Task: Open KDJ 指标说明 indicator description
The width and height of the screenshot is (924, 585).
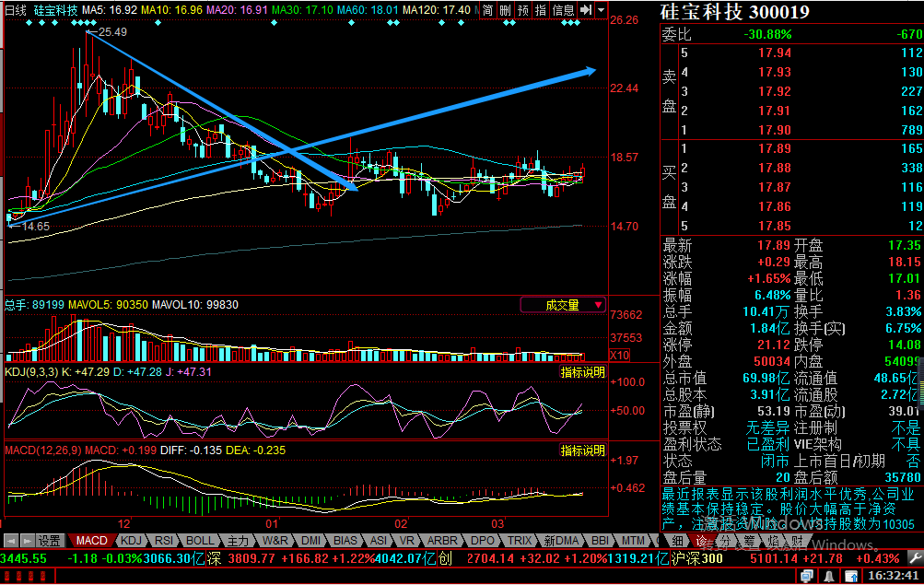Action: click(583, 372)
